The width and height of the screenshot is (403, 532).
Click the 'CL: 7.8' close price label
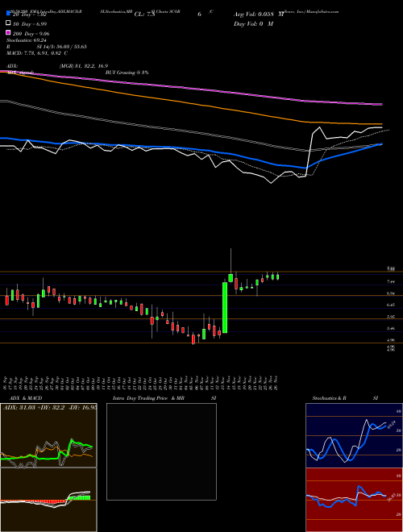tap(145, 15)
